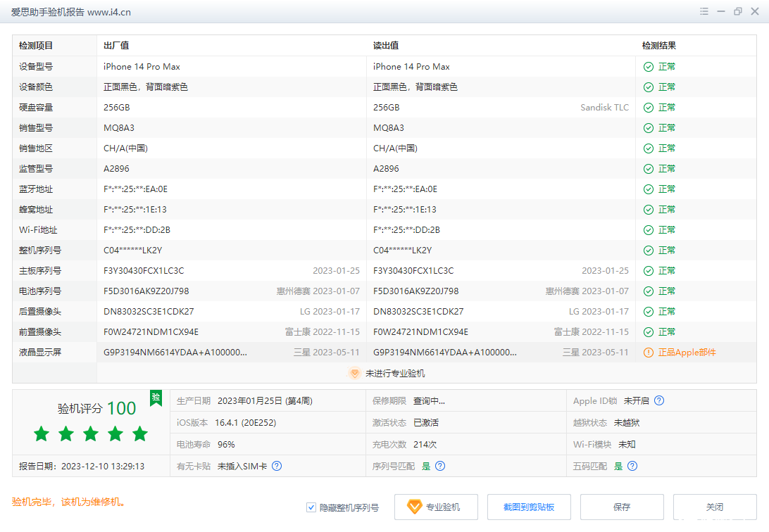Click the first green rating star

[42, 433]
